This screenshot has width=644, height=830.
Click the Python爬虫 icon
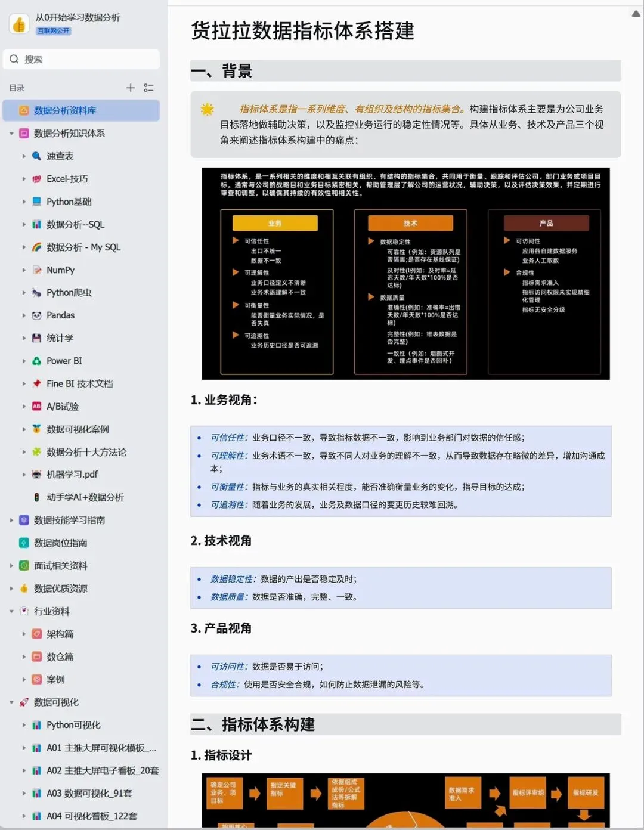36,293
